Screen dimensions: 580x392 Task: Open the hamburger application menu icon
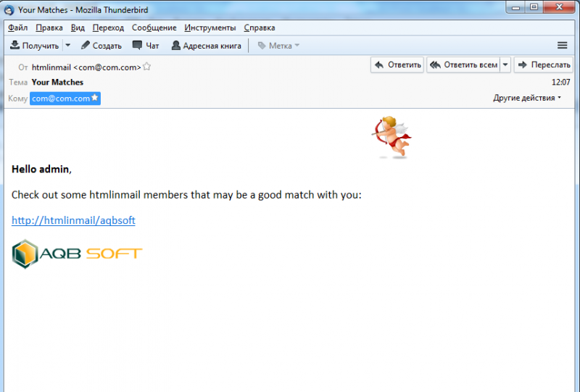click(x=563, y=46)
